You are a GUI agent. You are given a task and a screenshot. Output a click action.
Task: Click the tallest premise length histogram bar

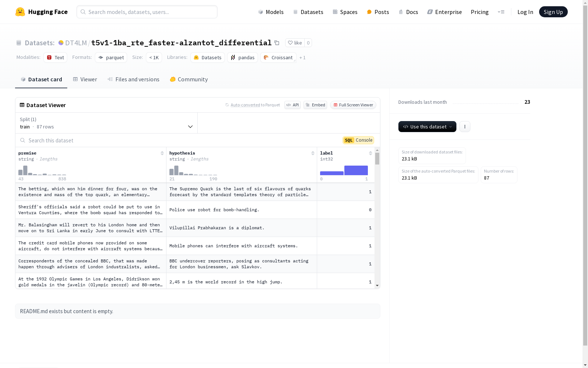25,170
